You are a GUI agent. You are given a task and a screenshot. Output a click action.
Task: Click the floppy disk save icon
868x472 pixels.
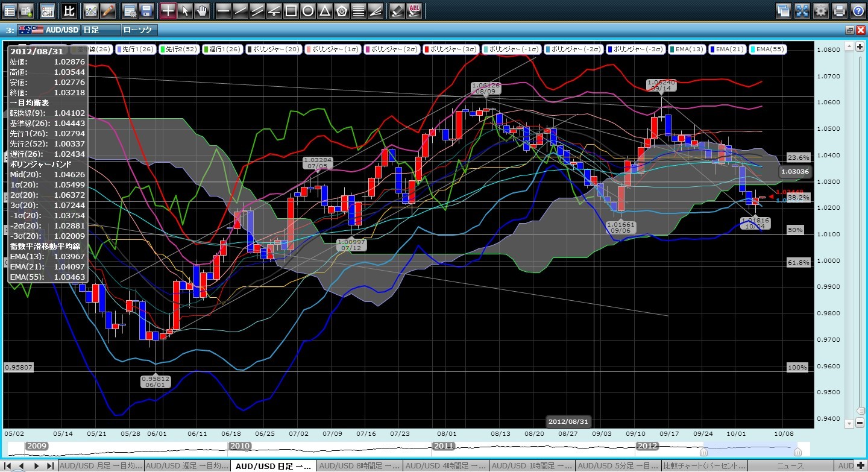(146, 10)
